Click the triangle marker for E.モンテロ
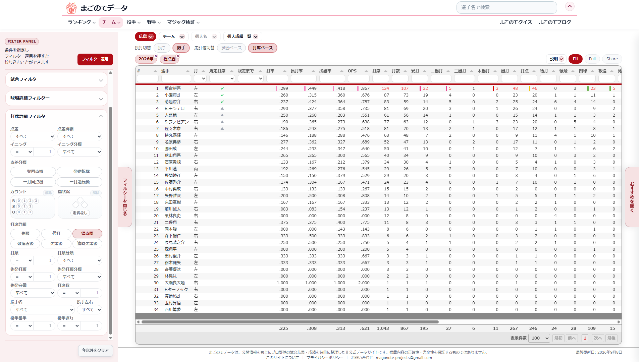The height and width of the screenshot is (362, 644). click(222, 109)
